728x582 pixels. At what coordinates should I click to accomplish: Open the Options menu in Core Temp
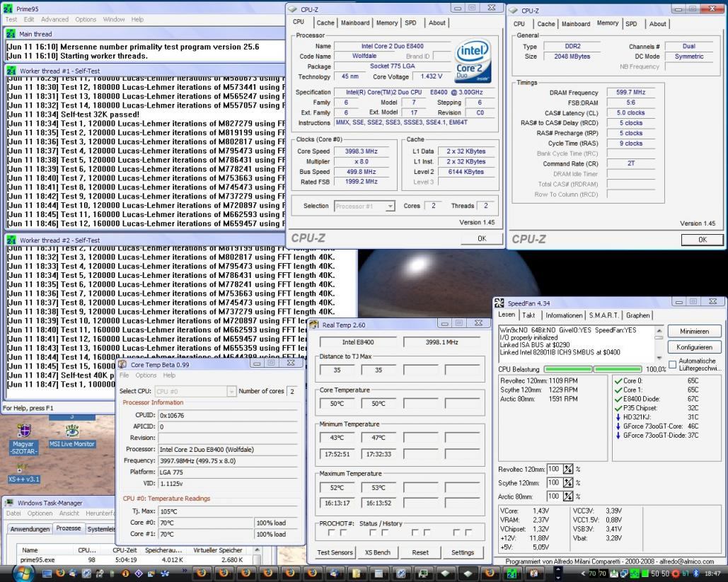coord(146,375)
